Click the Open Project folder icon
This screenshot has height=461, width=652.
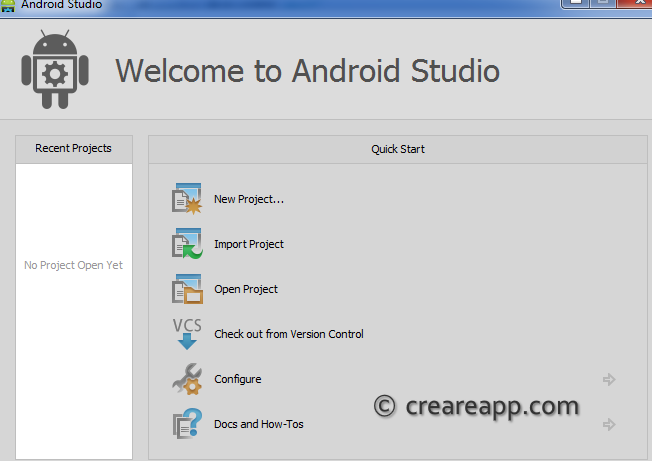pos(187,289)
